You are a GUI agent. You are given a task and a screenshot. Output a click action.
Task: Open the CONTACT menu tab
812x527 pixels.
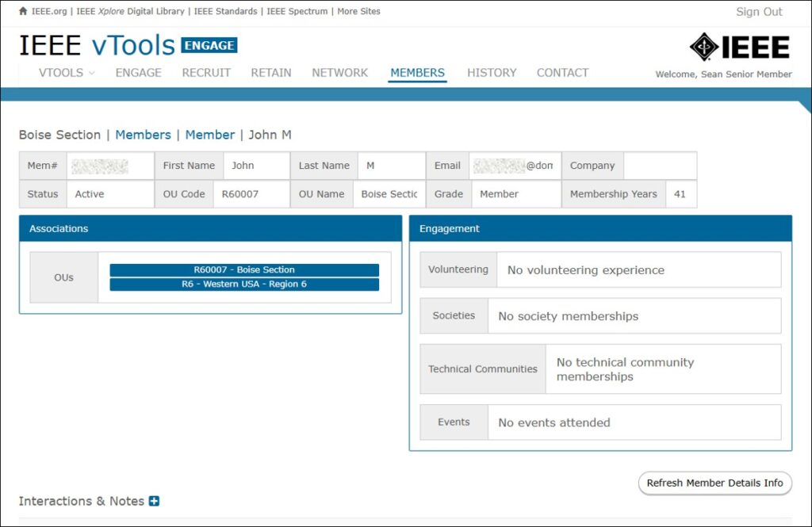(562, 73)
